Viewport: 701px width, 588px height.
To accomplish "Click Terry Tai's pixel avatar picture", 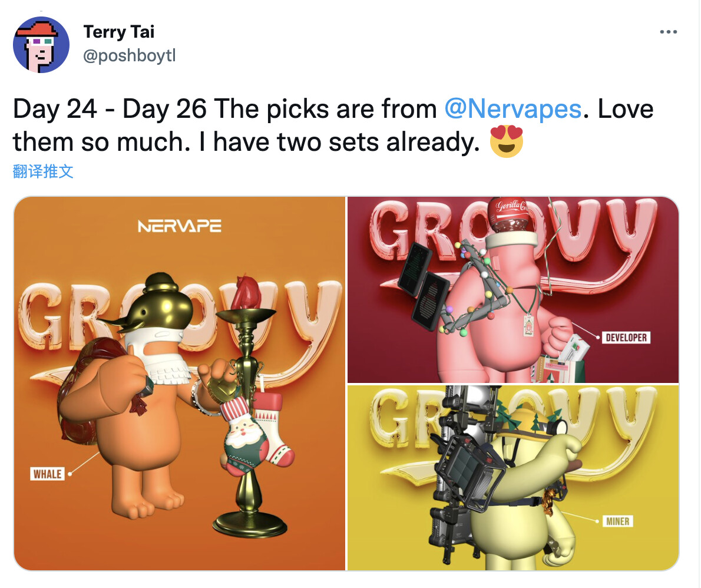I will coord(41,45).
